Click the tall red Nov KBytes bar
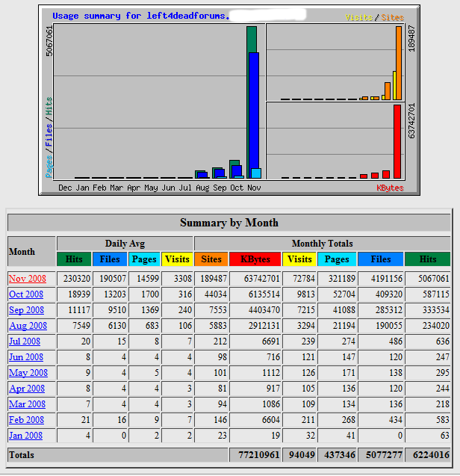460x476 pixels. coord(397,141)
